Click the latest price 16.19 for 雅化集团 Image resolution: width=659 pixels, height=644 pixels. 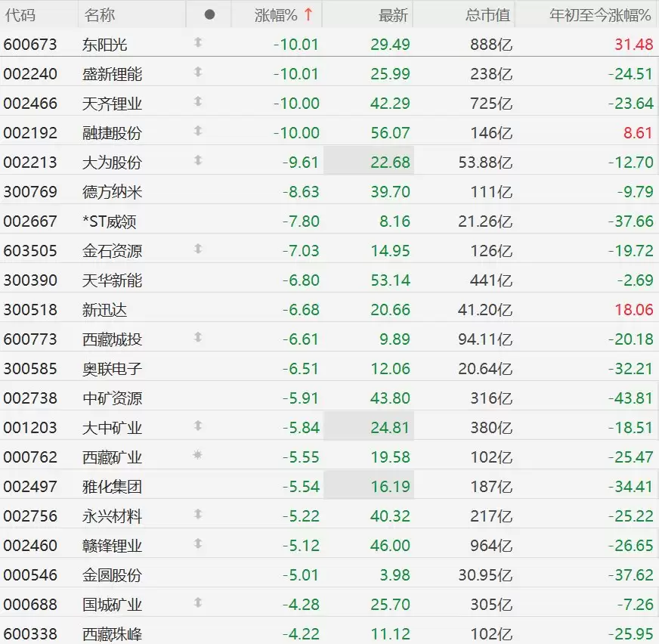[390, 487]
